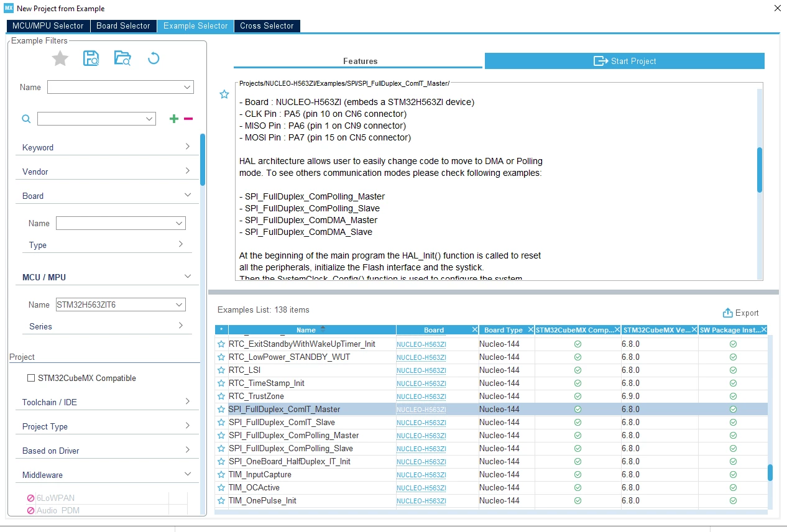
Task: Click the search magnifier icon in filters
Action: pyautogui.click(x=26, y=119)
